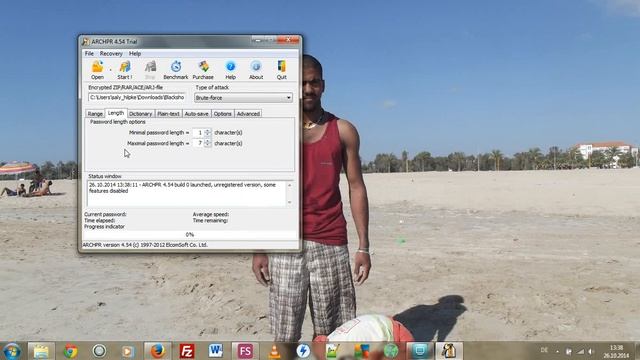Increase minimal password length with up arrow

(x=208, y=131)
